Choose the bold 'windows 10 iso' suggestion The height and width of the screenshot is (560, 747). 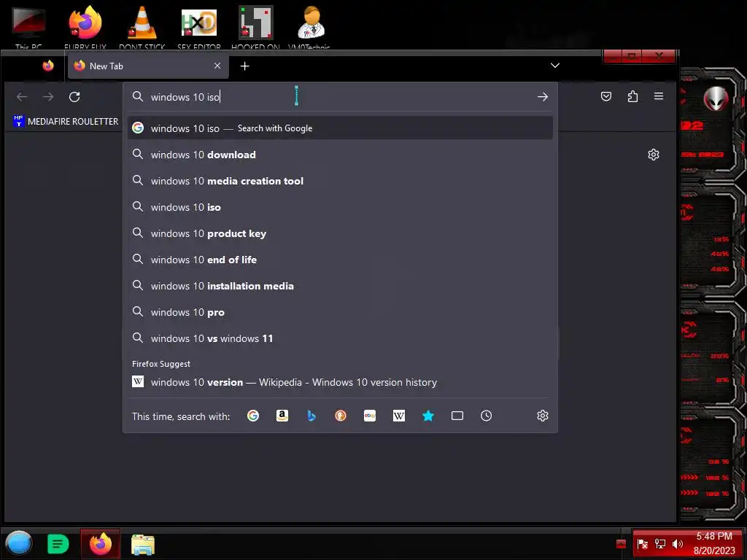pyautogui.click(x=340, y=207)
